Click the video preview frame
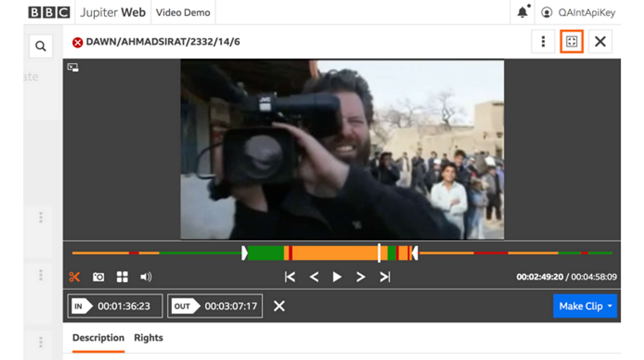 click(x=342, y=149)
